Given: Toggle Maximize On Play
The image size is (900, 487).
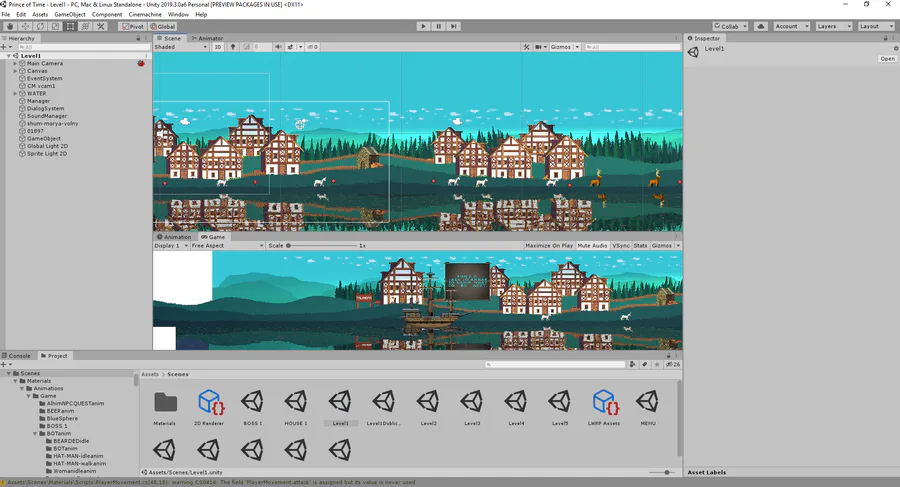Looking at the screenshot, I should pos(549,246).
